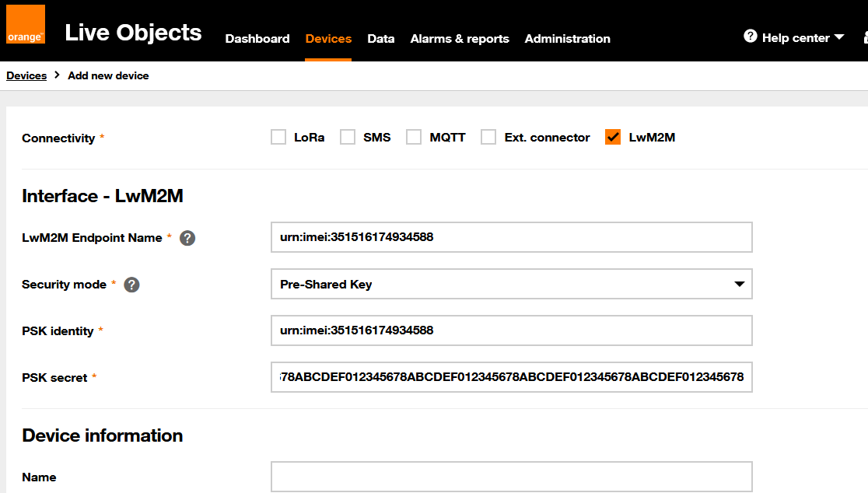Click into the PSK secret field
The image size is (868, 493).
pyautogui.click(x=511, y=377)
